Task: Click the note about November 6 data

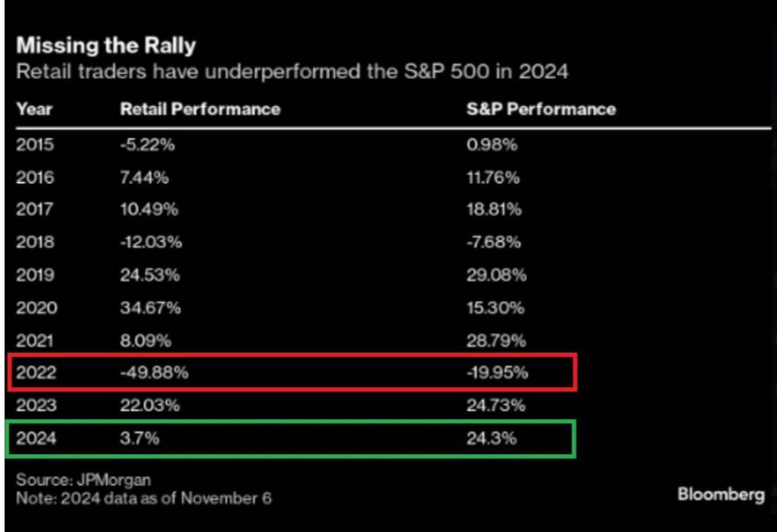Action: pyautogui.click(x=144, y=498)
